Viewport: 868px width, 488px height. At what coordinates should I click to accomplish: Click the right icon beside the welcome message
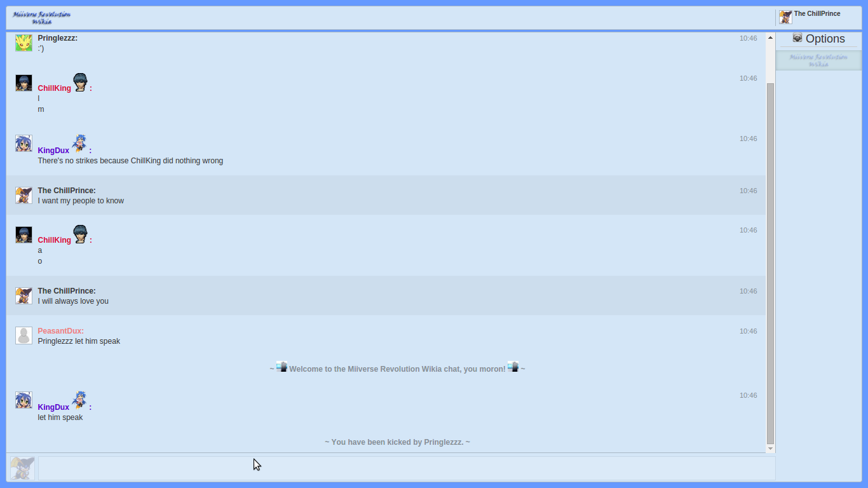pos(513,367)
